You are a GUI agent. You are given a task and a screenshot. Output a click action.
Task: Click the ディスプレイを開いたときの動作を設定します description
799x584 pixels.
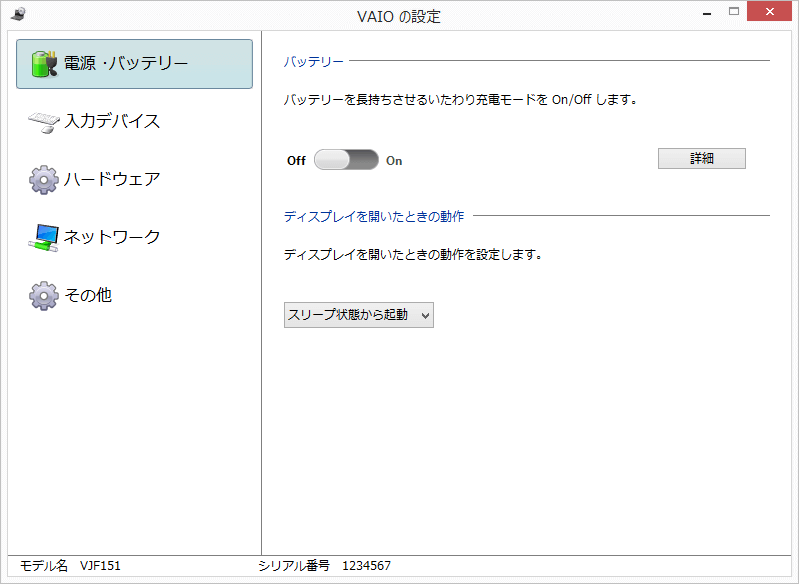pos(412,254)
